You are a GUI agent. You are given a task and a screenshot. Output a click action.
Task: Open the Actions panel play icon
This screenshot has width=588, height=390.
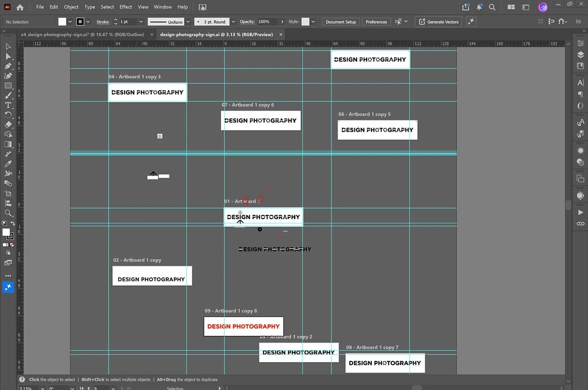tap(580, 212)
